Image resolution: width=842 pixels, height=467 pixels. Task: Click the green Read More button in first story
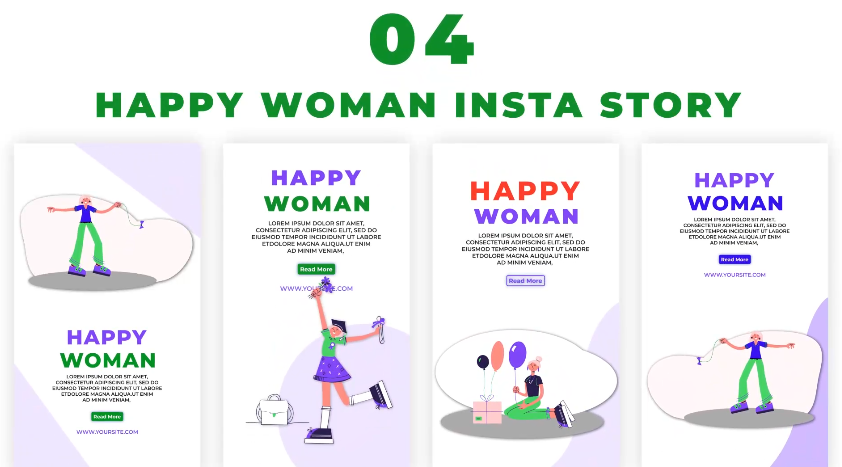[107, 417]
